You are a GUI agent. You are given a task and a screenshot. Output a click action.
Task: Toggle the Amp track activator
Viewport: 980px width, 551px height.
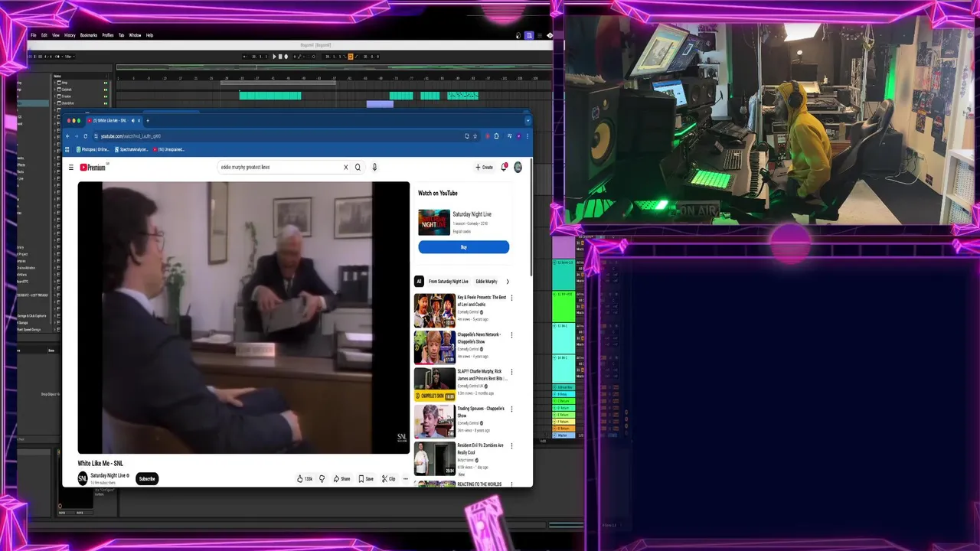click(x=106, y=83)
